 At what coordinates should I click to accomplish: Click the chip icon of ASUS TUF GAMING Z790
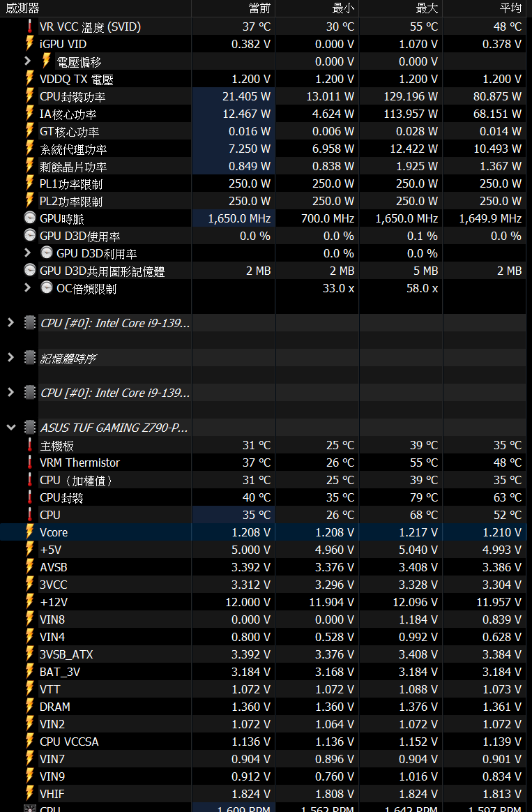pos(30,428)
